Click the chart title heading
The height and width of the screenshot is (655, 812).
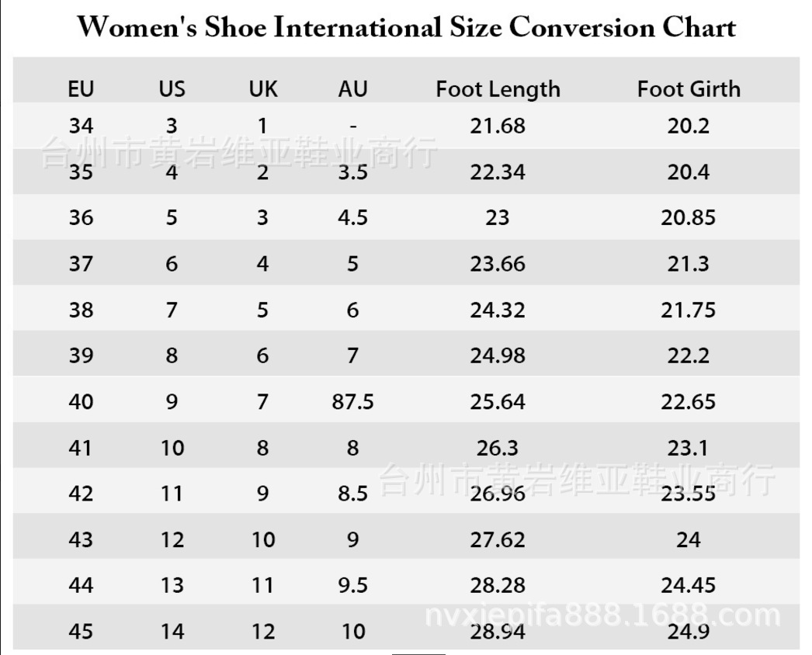[x=407, y=28]
